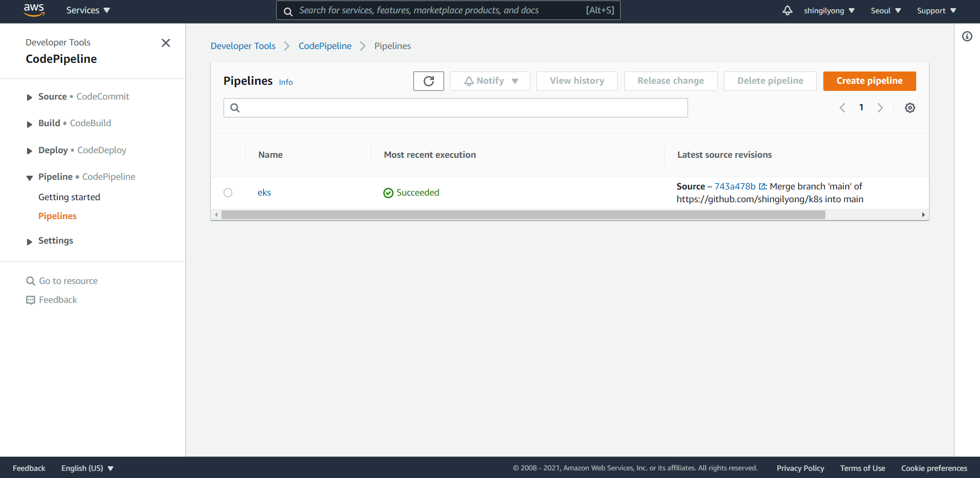This screenshot has width=980, height=478.
Task: Go to previous page of pipelines
Action: point(842,108)
